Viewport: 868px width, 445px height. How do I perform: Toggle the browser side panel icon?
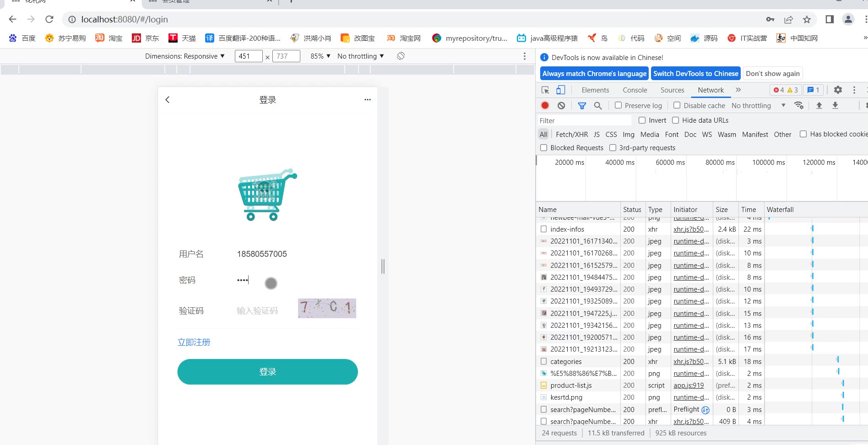tap(830, 19)
